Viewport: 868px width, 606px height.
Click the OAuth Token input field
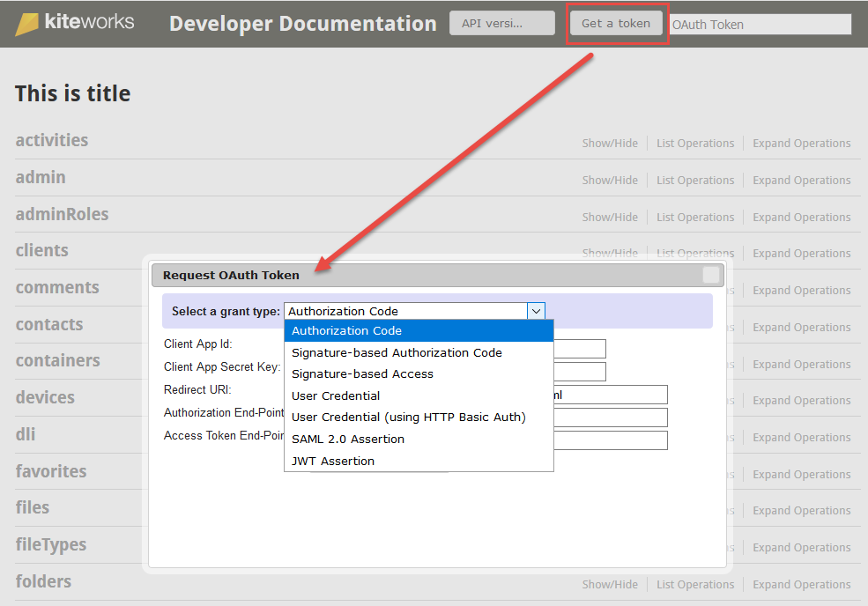click(760, 25)
